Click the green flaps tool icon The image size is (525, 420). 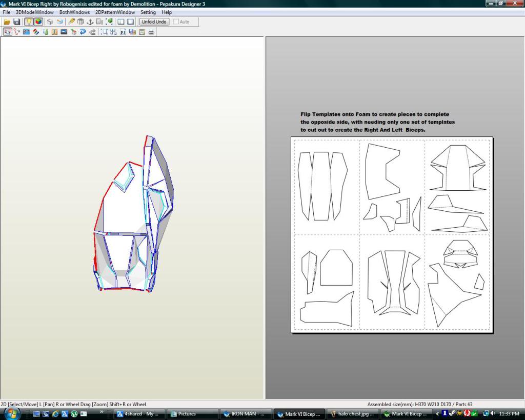coord(45,32)
